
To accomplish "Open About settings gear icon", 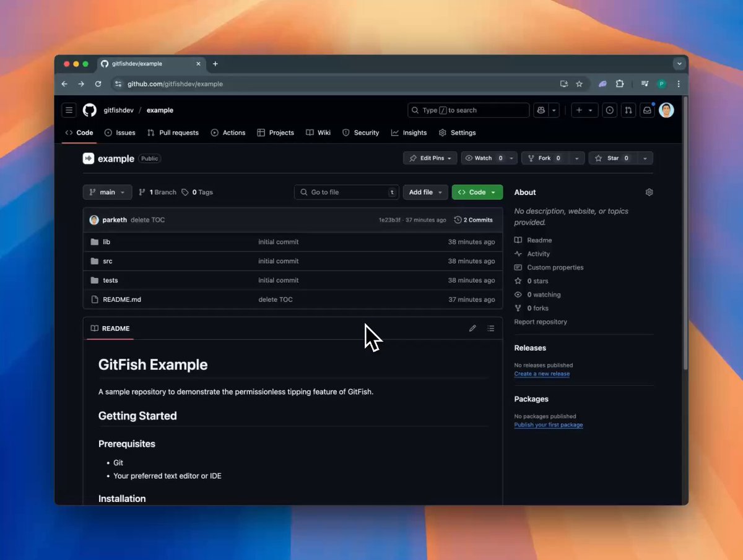I will tap(649, 192).
